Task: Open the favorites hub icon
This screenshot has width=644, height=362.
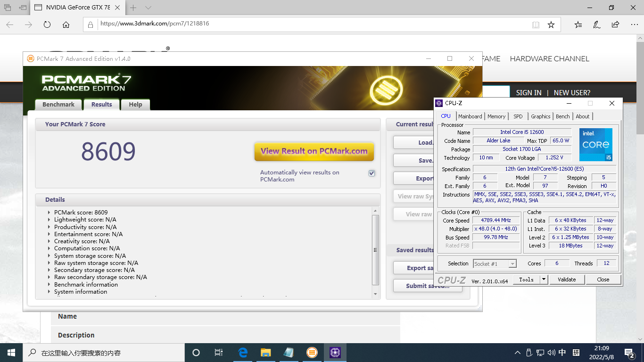Action: [x=578, y=25]
